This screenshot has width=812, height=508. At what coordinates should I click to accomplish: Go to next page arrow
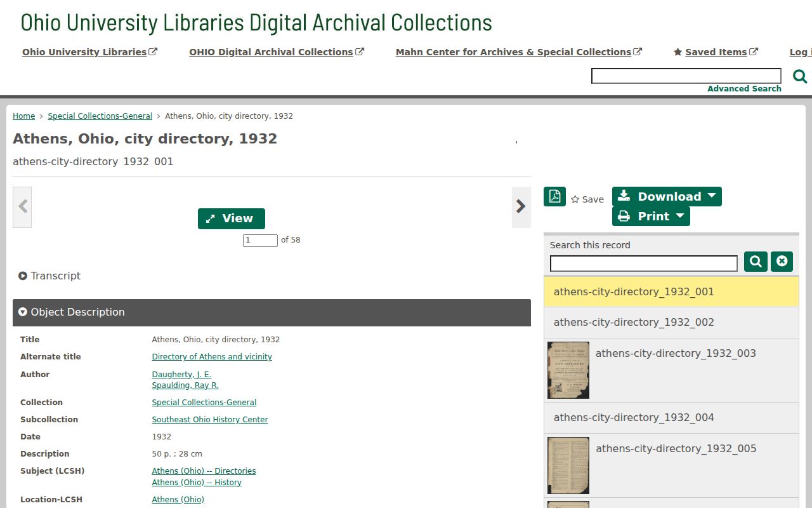[x=521, y=207]
